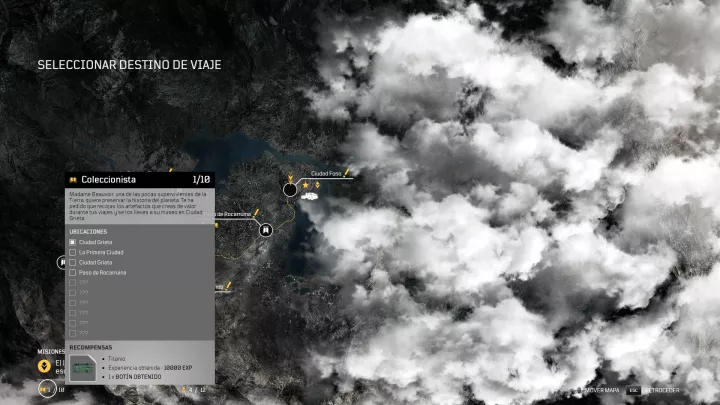The image size is (720, 405).
Task: Select the Ciudad Foso map label
Action: click(x=326, y=173)
